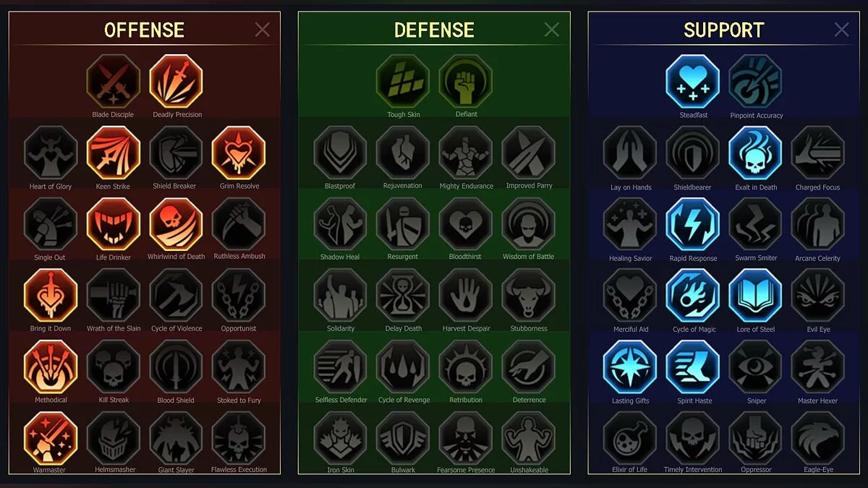Select the Tough Skin defense mastery
The height and width of the screenshot is (488, 868).
pyautogui.click(x=403, y=81)
